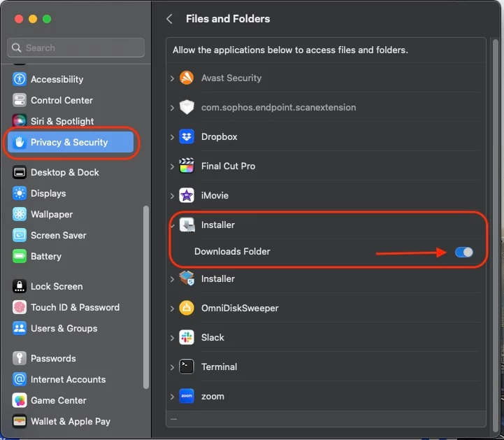
Task: Click the app list scrollbar
Action: [x=496, y=235]
